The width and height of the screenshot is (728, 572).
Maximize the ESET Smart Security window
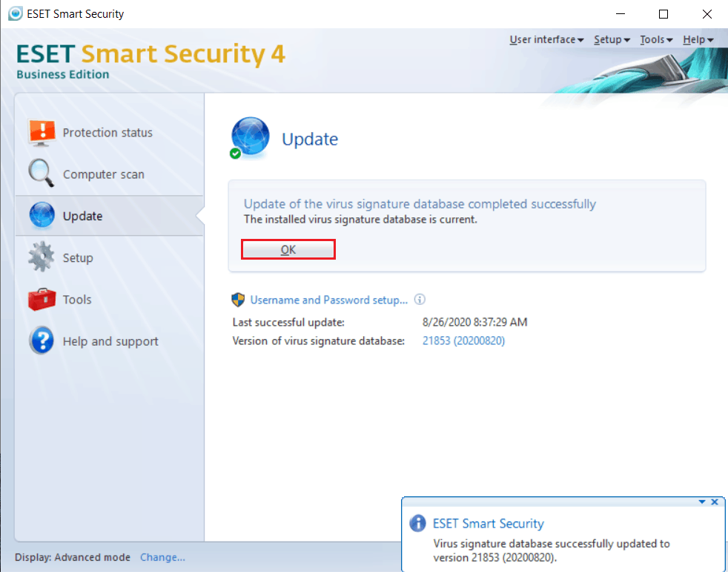point(664,14)
